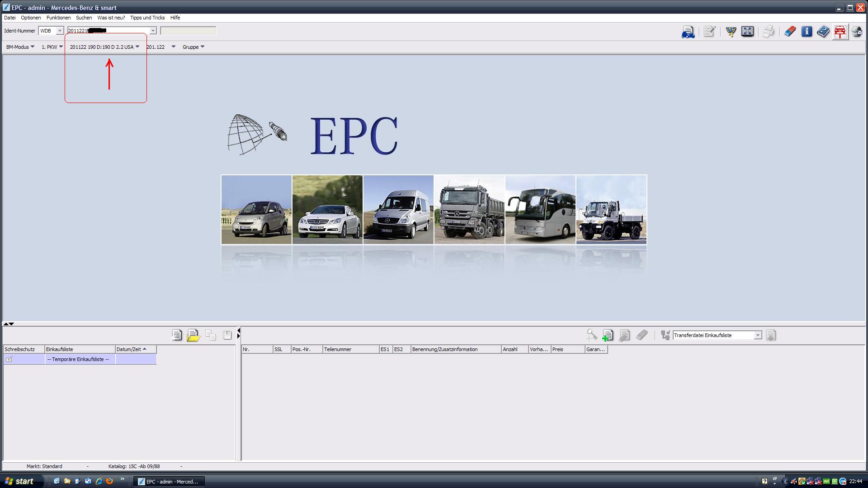Create a new shopping list document

point(177,335)
